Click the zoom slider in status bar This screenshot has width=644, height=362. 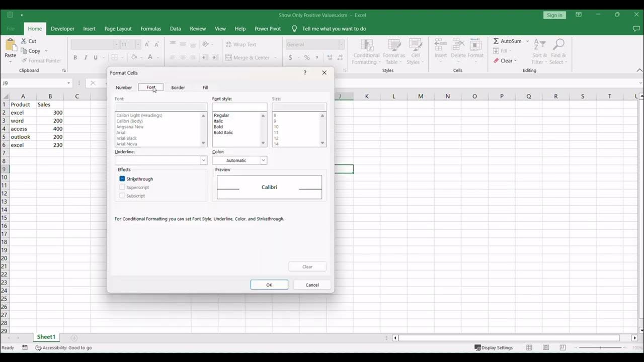(x=600, y=347)
